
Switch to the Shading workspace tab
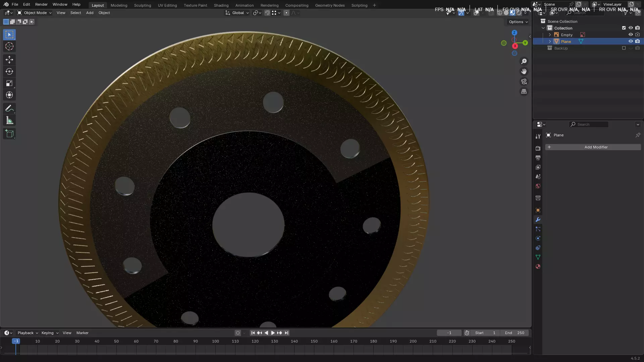click(221, 5)
